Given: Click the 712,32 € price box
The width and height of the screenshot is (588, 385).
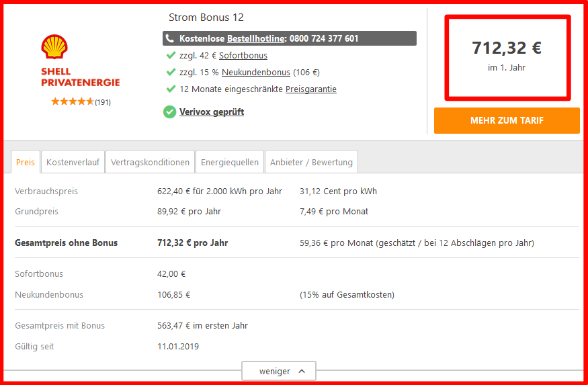Looking at the screenshot, I should (x=507, y=58).
